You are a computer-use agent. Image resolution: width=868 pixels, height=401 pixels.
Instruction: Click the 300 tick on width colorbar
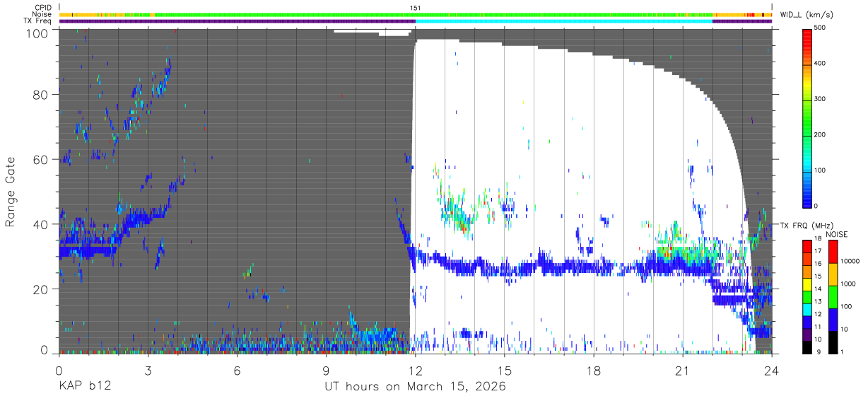click(x=820, y=99)
